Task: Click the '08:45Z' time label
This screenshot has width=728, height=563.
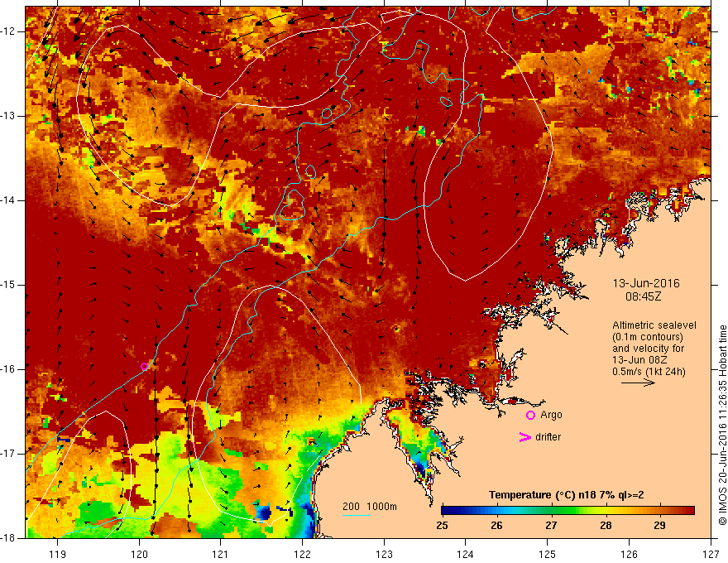Action: pyautogui.click(x=644, y=296)
